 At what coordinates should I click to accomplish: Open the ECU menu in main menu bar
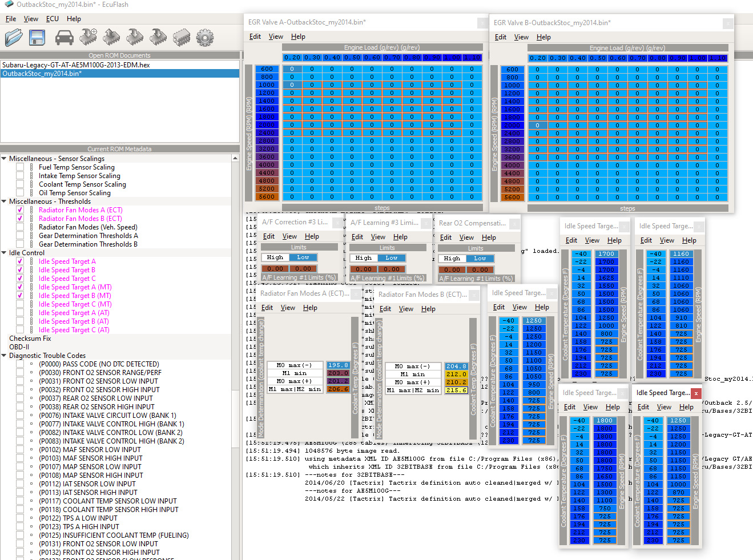pos(52,19)
